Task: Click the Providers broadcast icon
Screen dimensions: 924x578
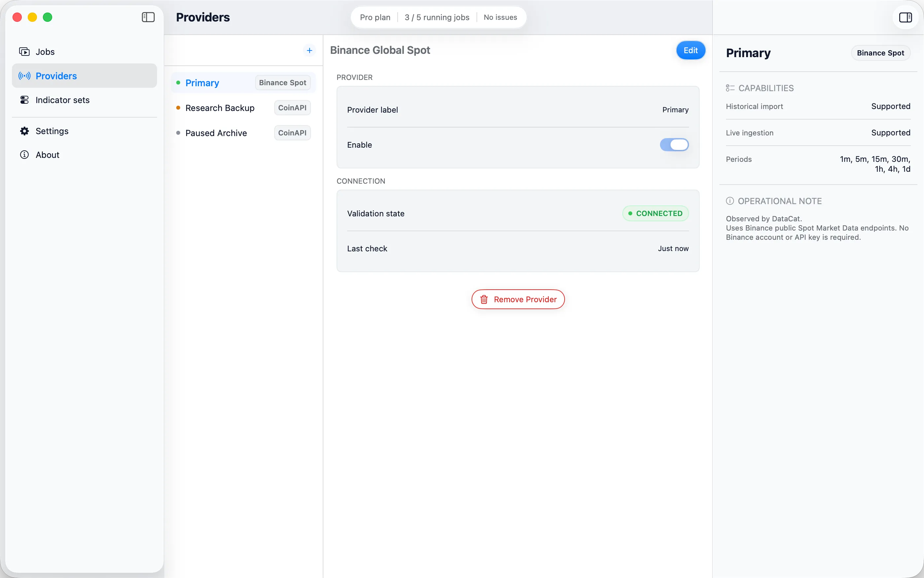Action: [x=24, y=76]
